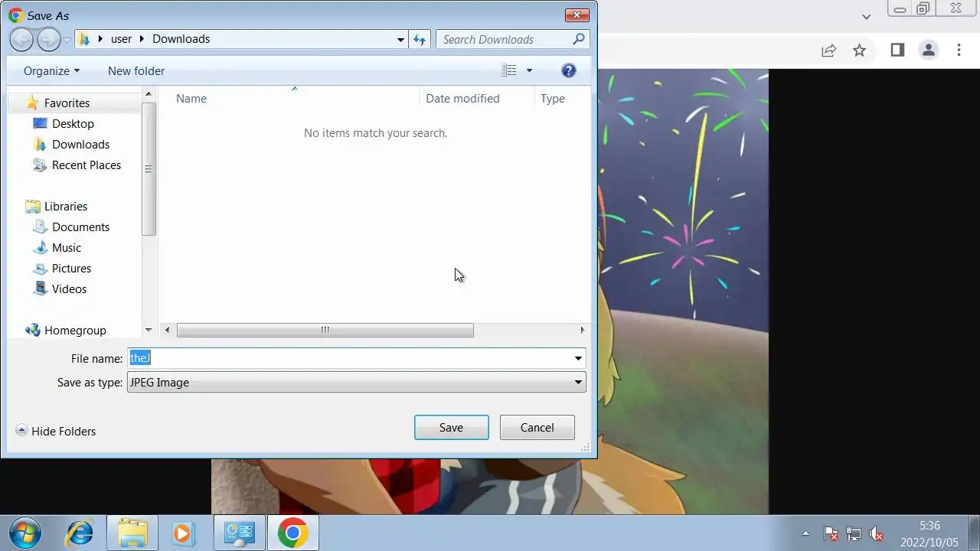
Task: Click the Homegroup icon
Action: (32, 330)
